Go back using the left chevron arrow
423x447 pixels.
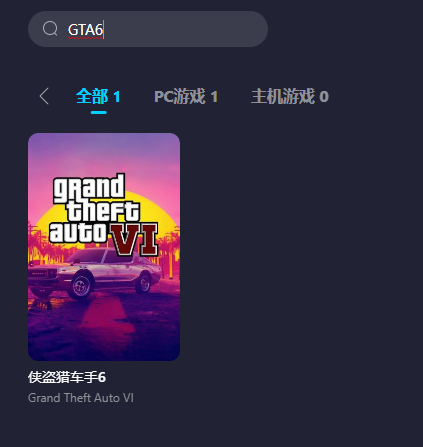44,96
